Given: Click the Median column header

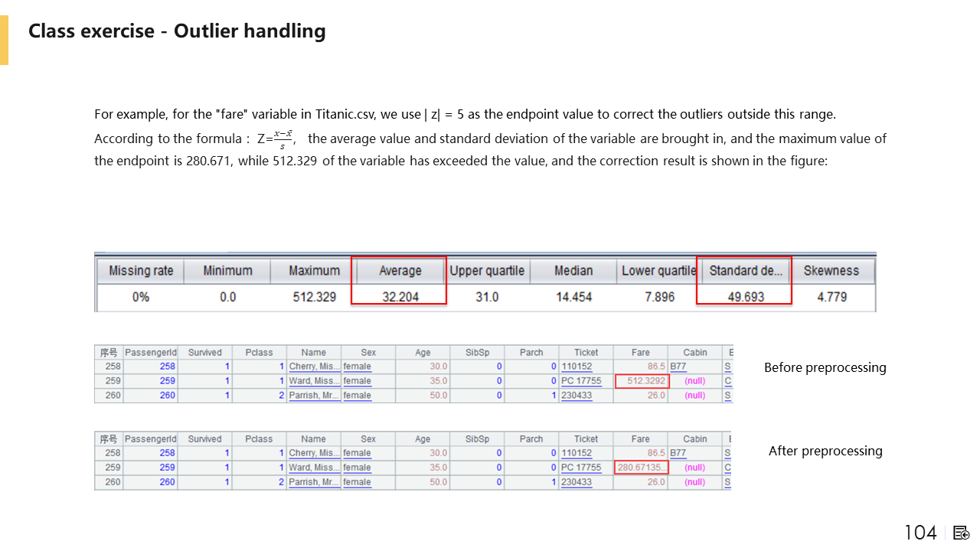Looking at the screenshot, I should click(x=573, y=271).
